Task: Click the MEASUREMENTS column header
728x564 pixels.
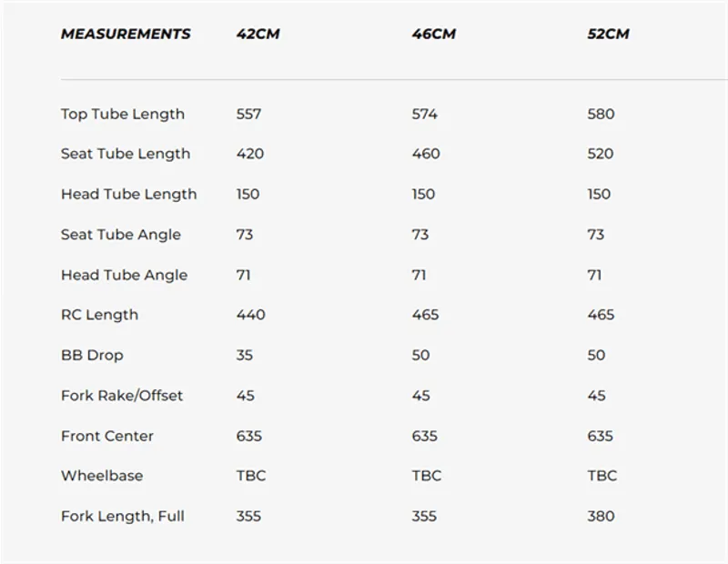Action: pyautogui.click(x=126, y=35)
